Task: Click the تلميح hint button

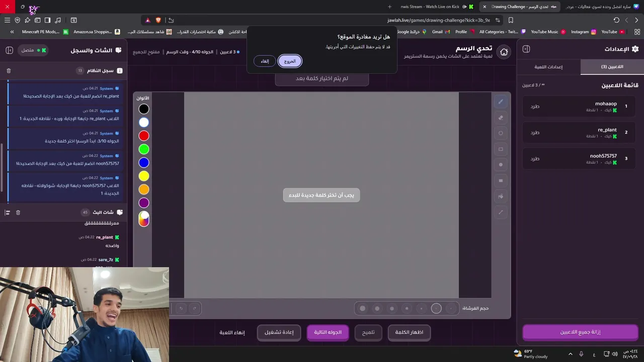Action: pos(368,332)
